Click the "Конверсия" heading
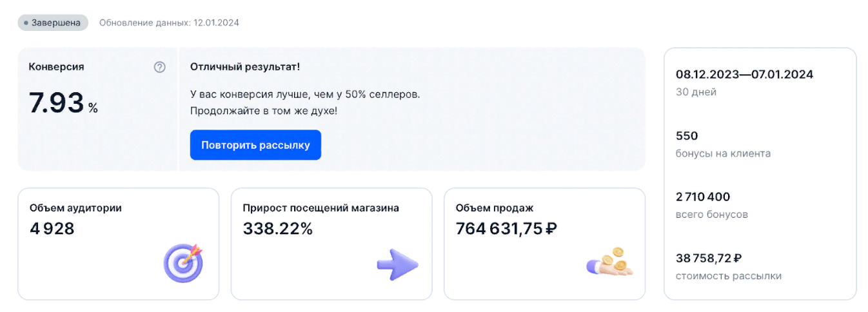This screenshot has width=868, height=312. pos(56,66)
